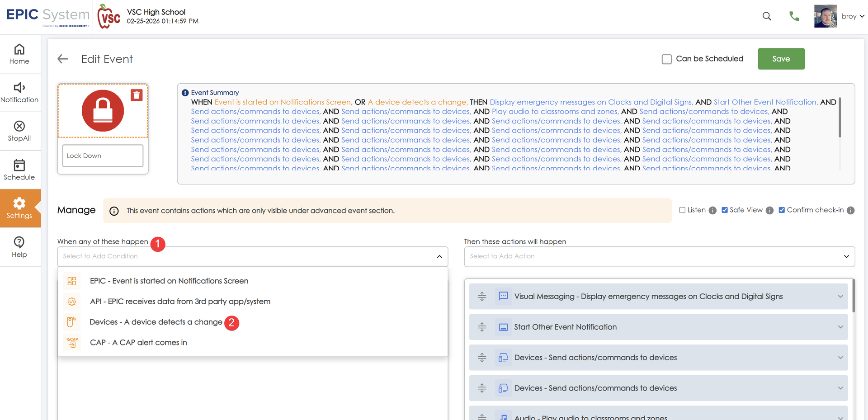This screenshot has height=420, width=868.
Task: Open StopAll from the sidebar
Action: (19, 131)
